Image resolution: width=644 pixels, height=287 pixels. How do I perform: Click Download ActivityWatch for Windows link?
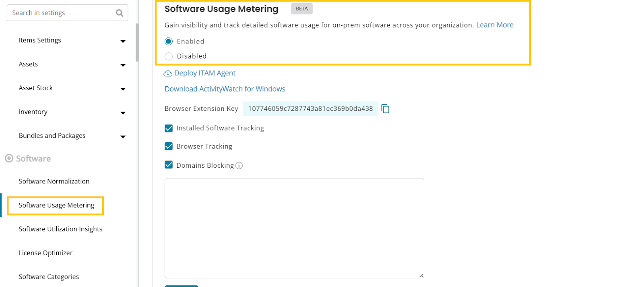pos(225,89)
